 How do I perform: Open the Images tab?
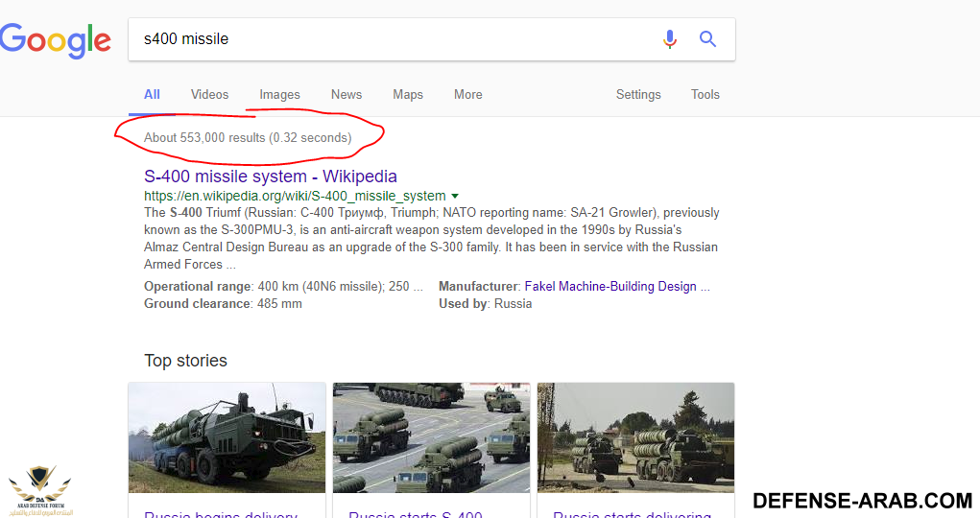(279, 94)
